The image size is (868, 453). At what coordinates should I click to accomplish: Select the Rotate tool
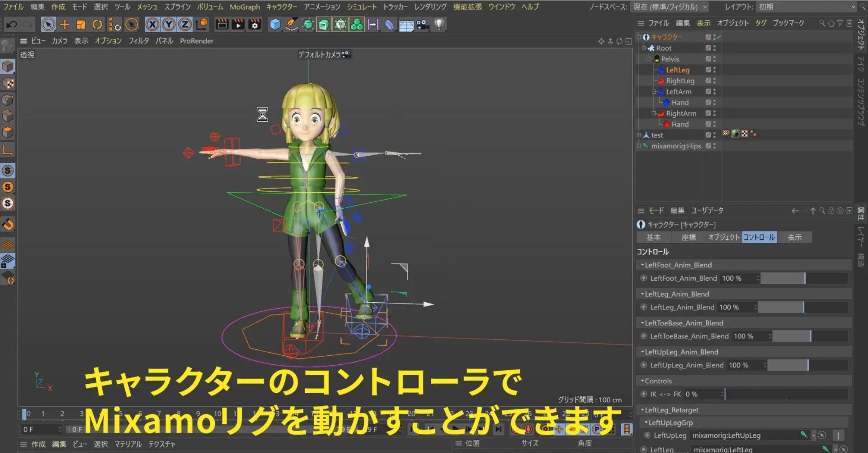[x=98, y=24]
